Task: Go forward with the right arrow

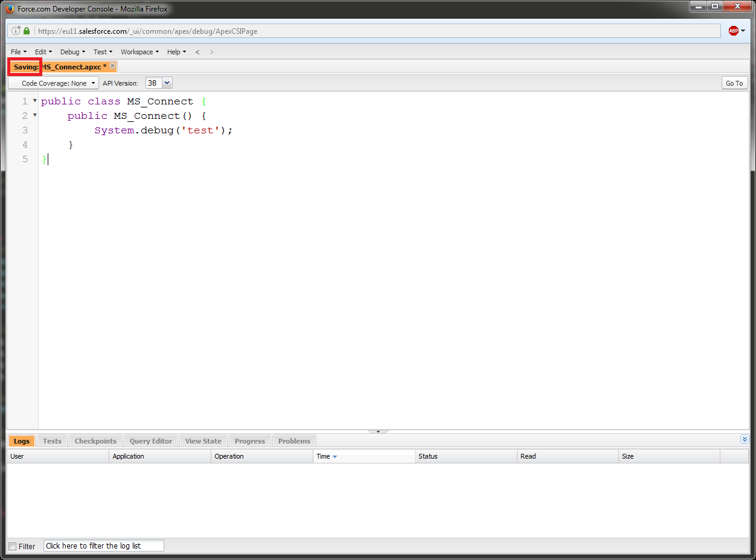Action: [x=211, y=52]
